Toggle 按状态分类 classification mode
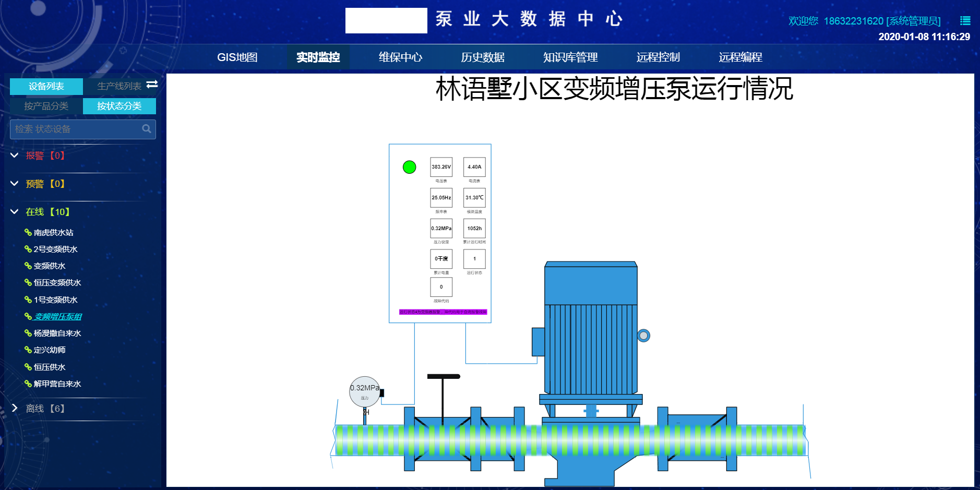 click(x=119, y=106)
